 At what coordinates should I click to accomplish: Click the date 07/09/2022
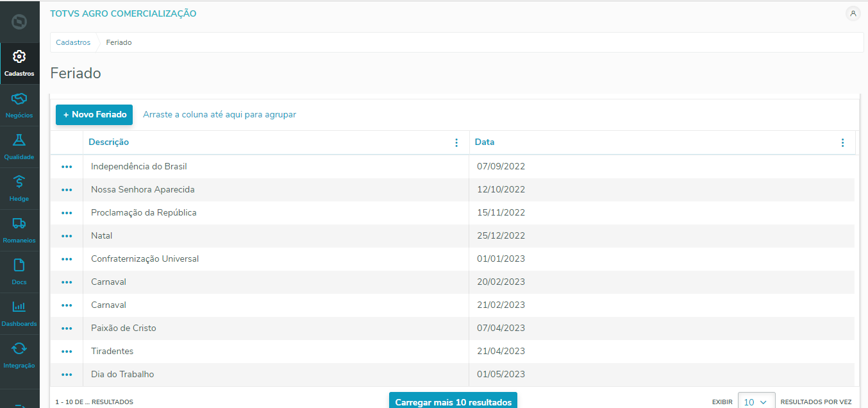501,167
